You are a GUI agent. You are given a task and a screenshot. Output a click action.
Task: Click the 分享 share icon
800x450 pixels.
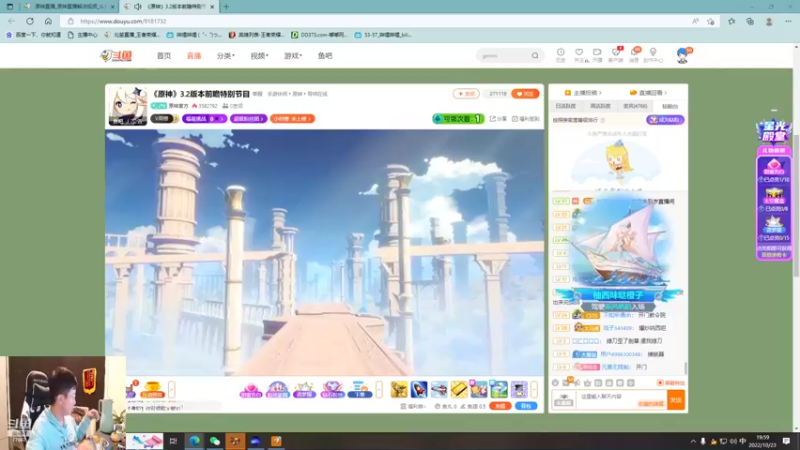pos(498,119)
